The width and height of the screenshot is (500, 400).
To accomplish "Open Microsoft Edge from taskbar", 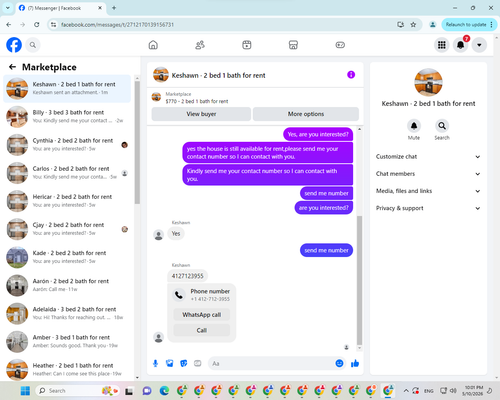I will tap(164, 391).
